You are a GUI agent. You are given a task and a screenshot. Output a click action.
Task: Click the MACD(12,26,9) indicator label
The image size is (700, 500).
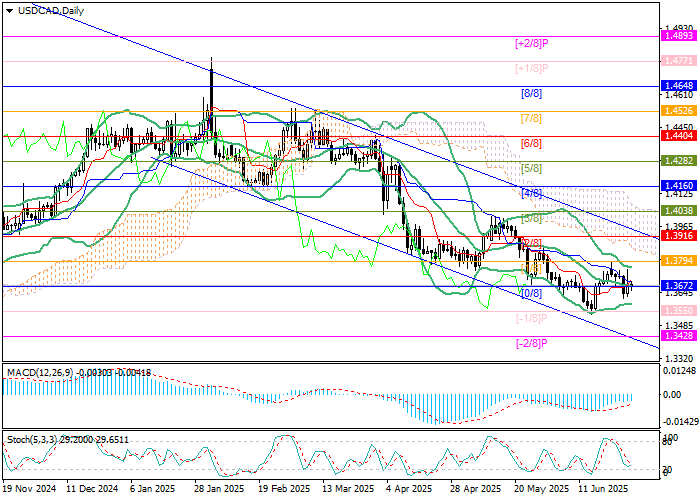(x=40, y=373)
